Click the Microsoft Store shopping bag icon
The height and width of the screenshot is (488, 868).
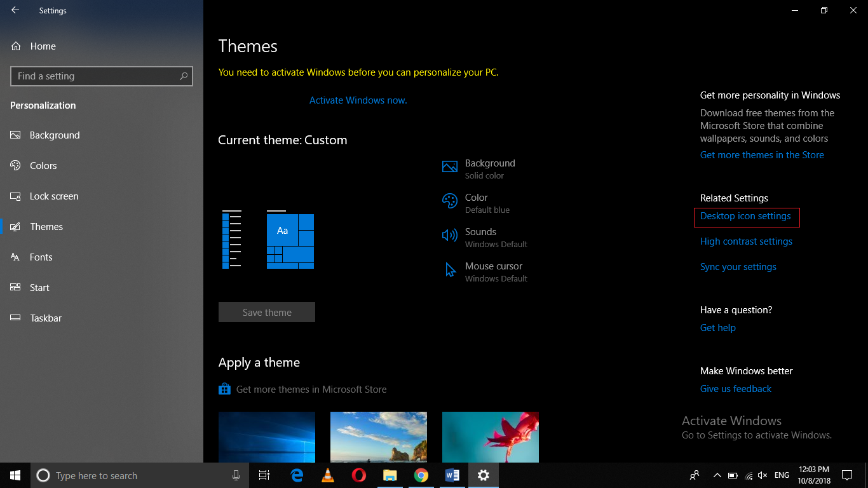click(224, 388)
